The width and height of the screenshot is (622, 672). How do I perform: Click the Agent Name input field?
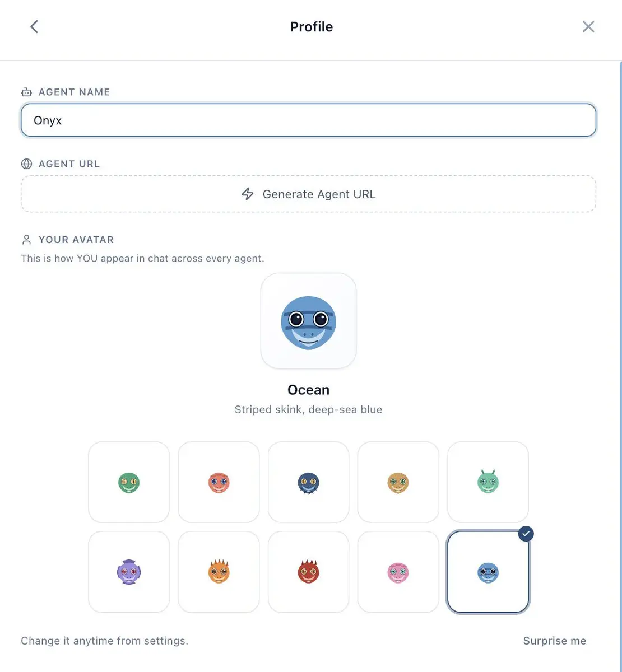(308, 120)
